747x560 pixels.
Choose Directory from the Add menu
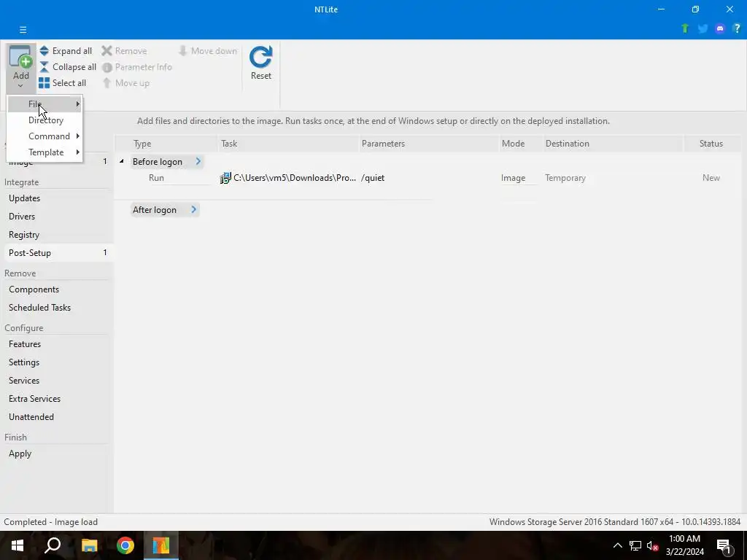pyautogui.click(x=44, y=120)
